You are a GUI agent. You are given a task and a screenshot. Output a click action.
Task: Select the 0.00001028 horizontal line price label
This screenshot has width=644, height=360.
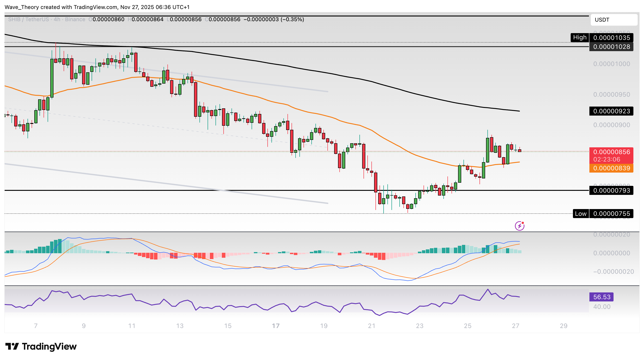(611, 47)
